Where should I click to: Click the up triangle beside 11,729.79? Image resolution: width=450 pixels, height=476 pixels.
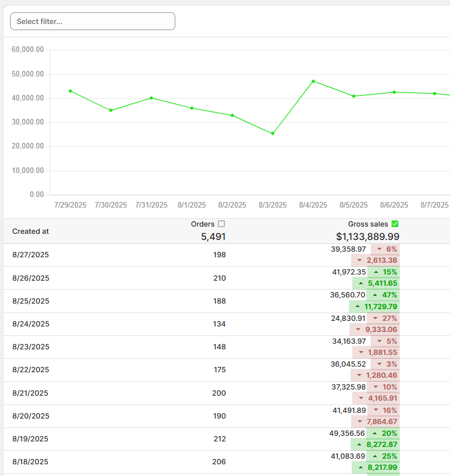(x=357, y=307)
